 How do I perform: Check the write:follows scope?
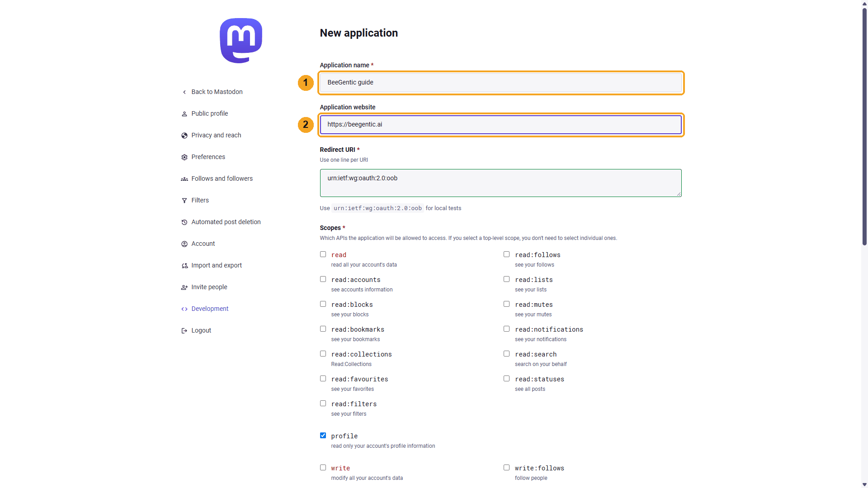[506, 468]
